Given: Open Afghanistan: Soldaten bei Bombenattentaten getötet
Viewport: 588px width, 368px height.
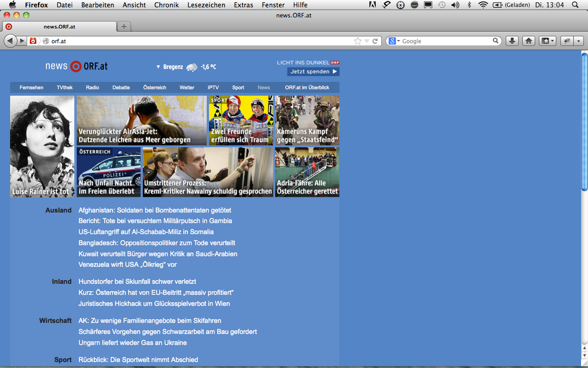Looking at the screenshot, I should click(155, 210).
